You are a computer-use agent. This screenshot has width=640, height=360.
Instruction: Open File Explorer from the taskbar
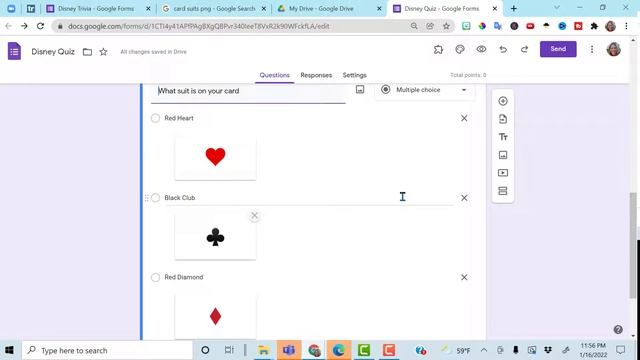(x=263, y=350)
